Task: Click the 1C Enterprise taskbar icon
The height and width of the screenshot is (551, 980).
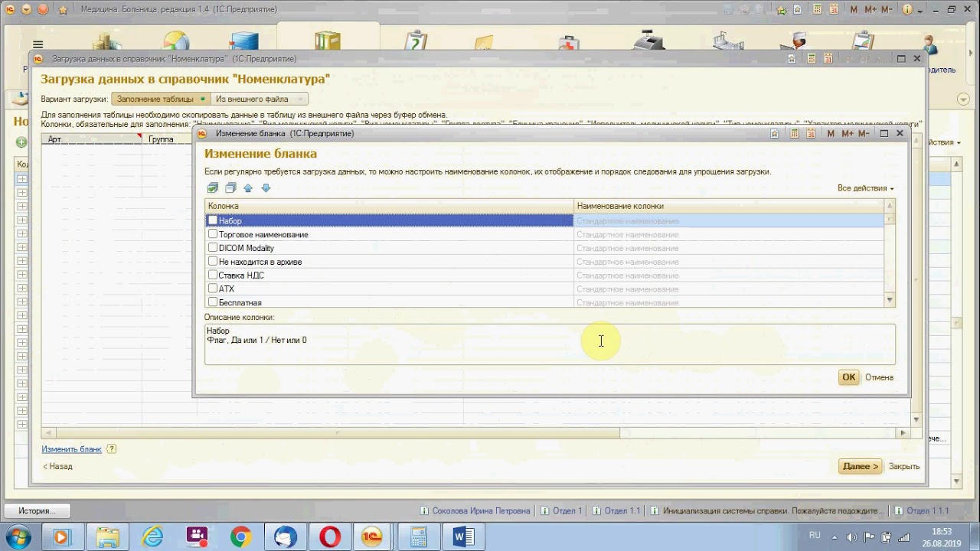Action: (x=373, y=537)
